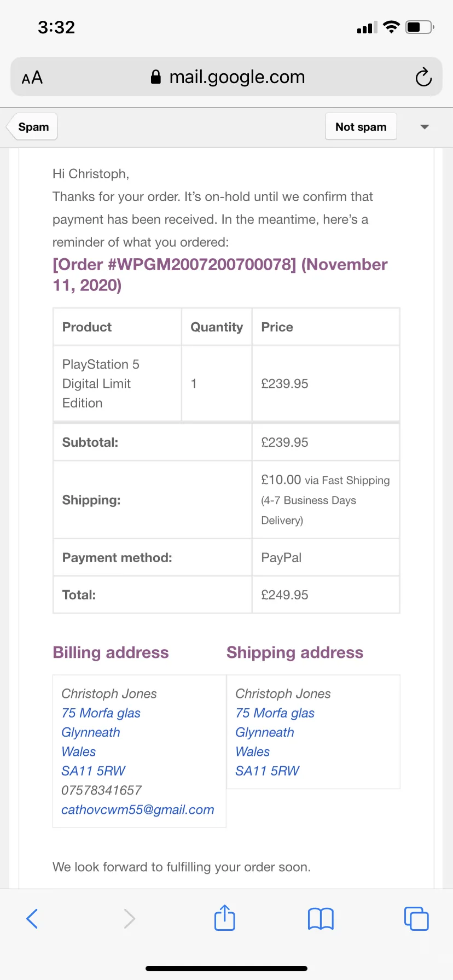The width and height of the screenshot is (453, 980).
Task: Go back to the Spam folder label
Action: pyautogui.click(x=32, y=127)
